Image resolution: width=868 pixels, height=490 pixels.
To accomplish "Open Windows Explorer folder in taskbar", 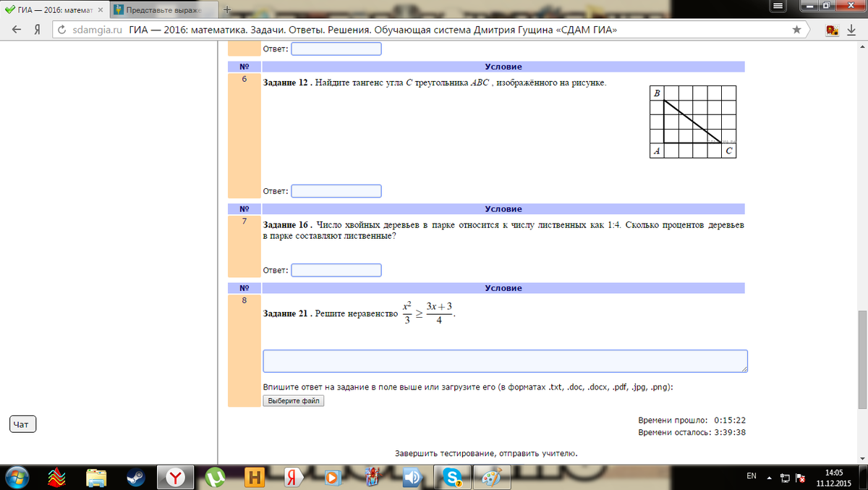I will click(x=96, y=477).
